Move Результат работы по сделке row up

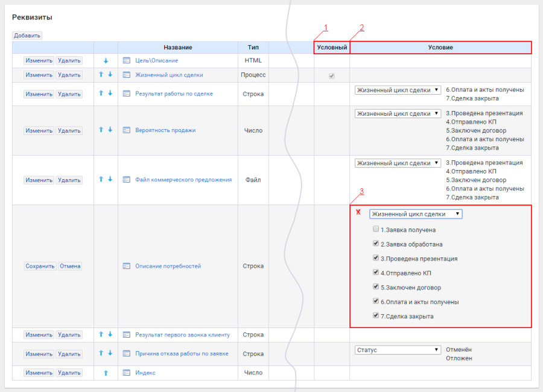tap(101, 93)
